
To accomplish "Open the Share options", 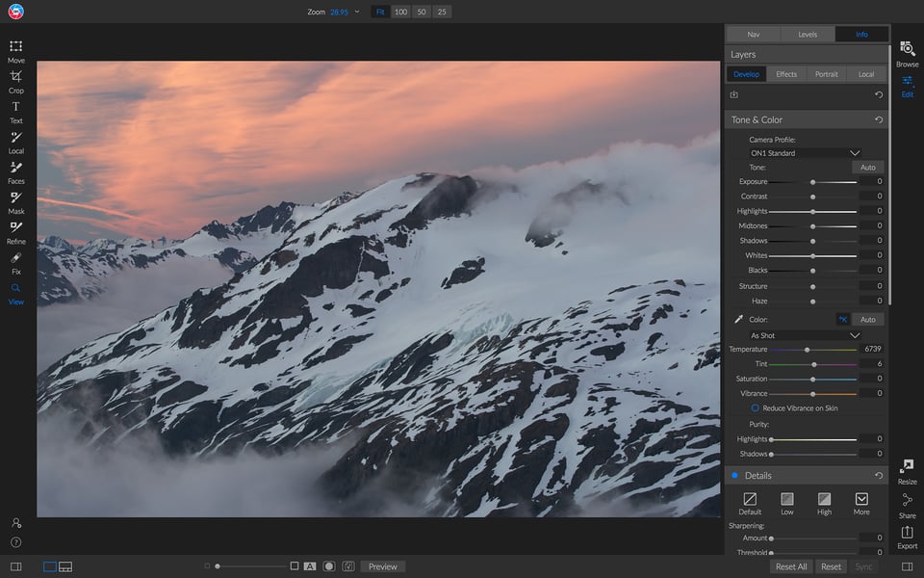I will tap(907, 506).
